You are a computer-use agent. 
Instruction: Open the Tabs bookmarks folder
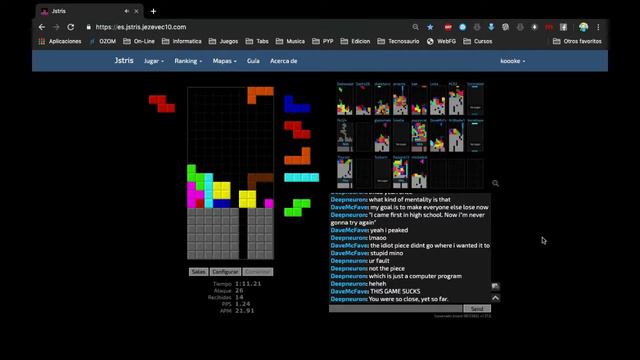point(257,41)
